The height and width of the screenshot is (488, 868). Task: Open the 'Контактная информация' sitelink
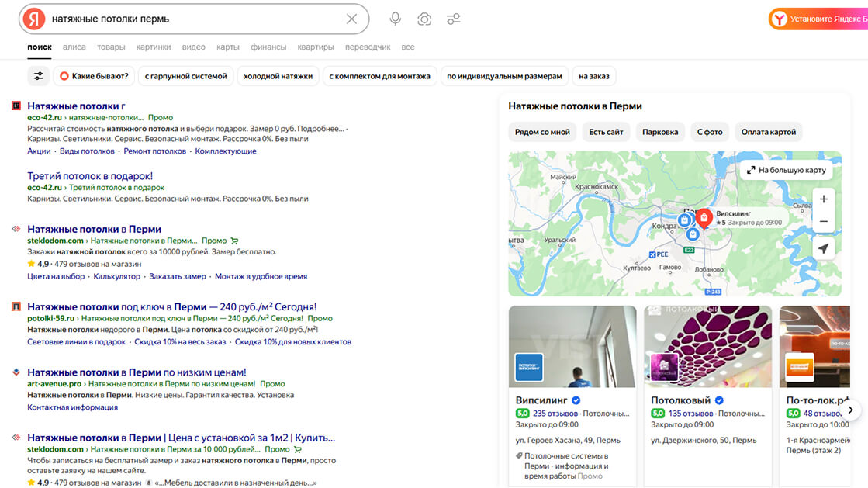click(x=72, y=407)
